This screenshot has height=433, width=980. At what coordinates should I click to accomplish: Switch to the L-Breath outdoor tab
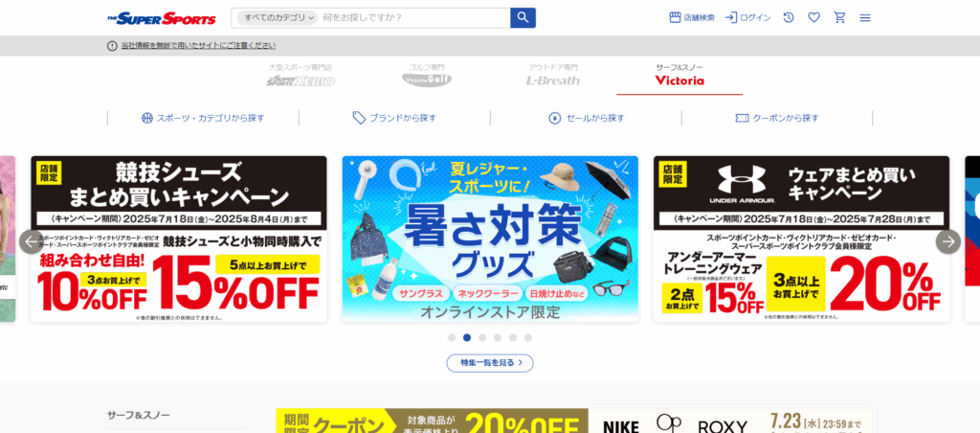tap(552, 76)
